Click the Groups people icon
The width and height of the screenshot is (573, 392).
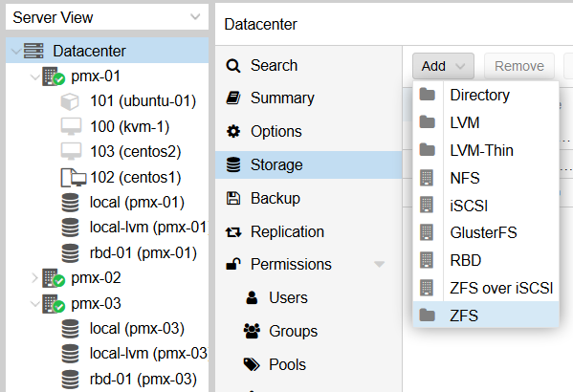click(x=252, y=331)
